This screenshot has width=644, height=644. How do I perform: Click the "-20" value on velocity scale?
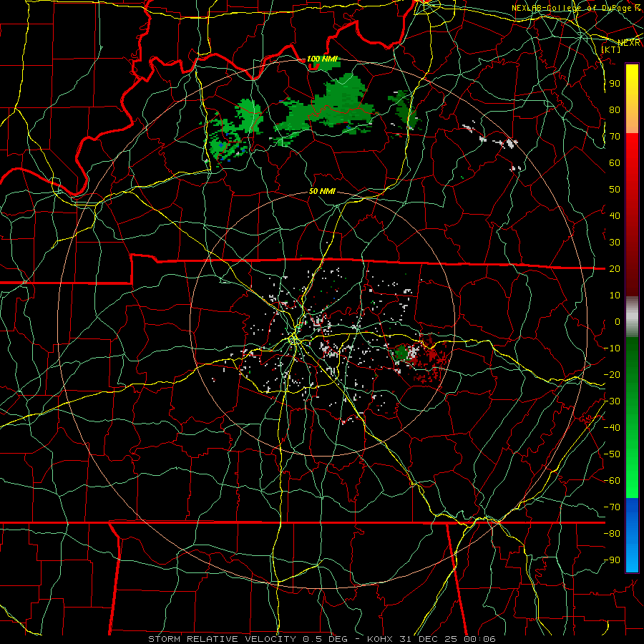612,374
